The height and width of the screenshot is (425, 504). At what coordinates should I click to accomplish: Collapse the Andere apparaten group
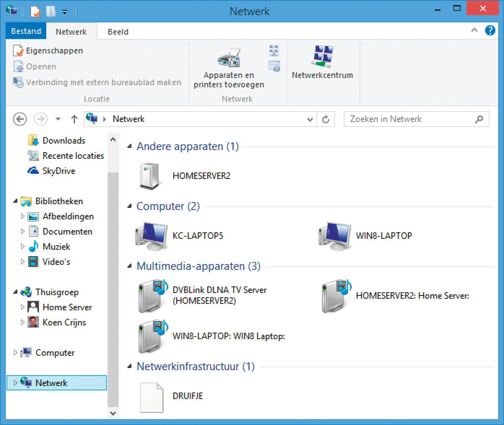click(130, 146)
